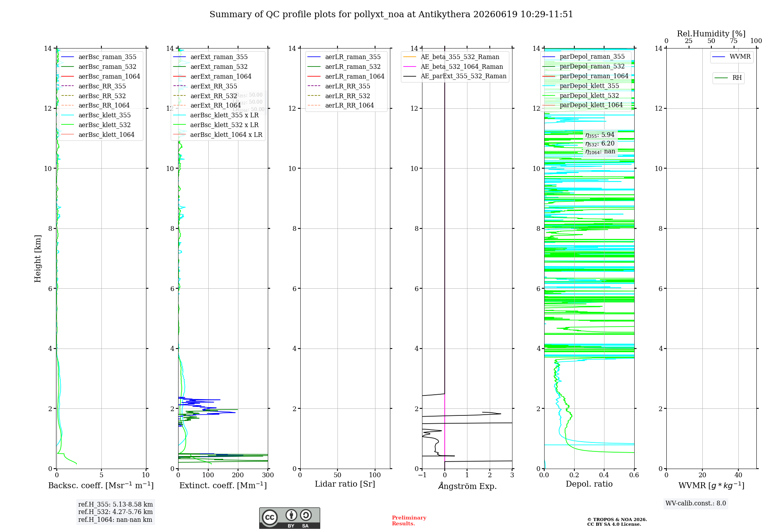Click the aerExt_raman_1064 legend entry

click(212, 77)
